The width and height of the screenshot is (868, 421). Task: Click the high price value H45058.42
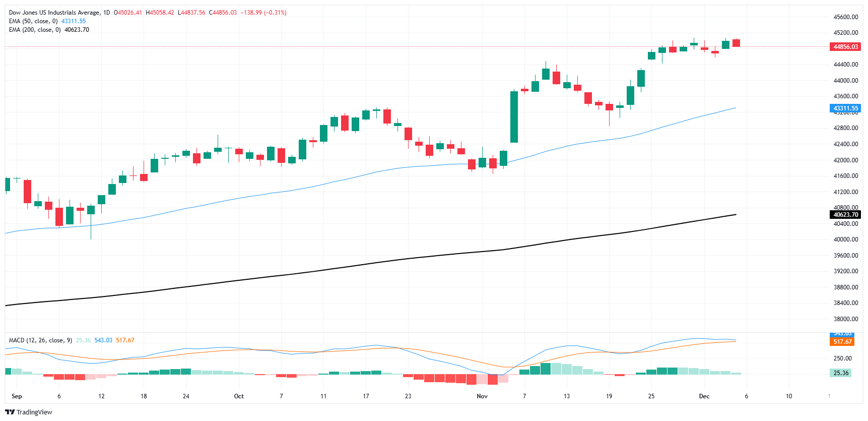coord(160,13)
